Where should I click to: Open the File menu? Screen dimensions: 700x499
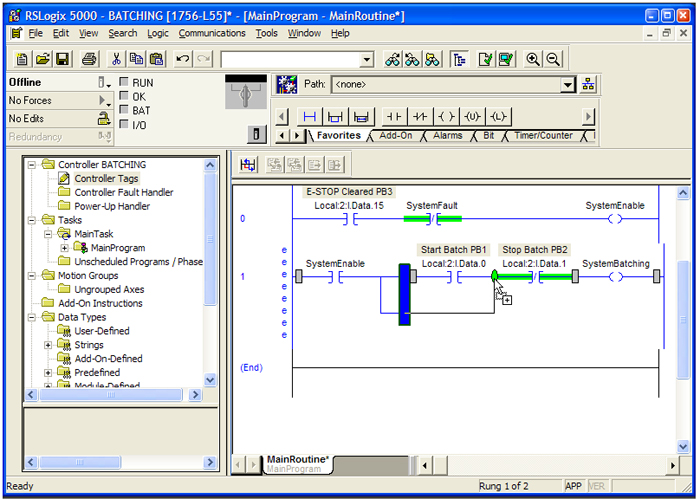click(x=35, y=33)
